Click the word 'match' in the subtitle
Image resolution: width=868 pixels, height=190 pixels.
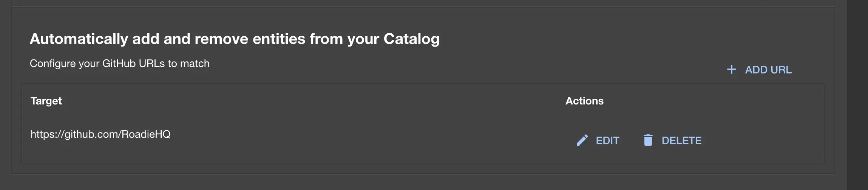[195, 64]
